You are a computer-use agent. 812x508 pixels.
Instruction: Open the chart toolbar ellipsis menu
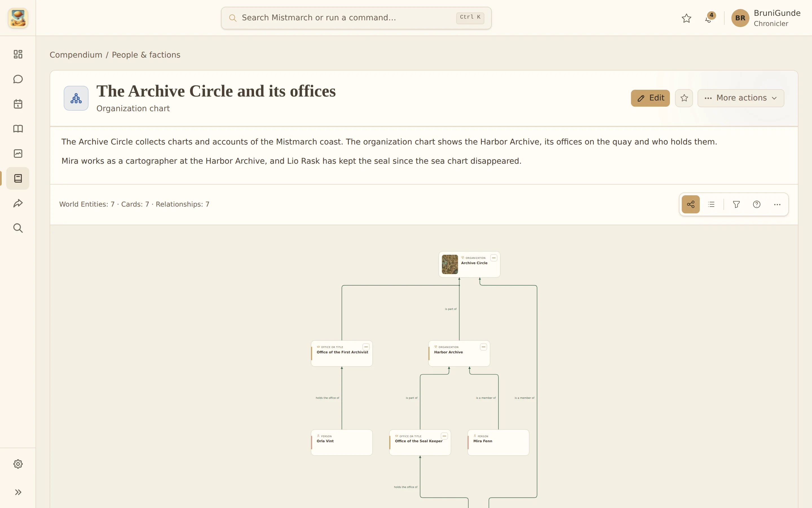(x=777, y=204)
